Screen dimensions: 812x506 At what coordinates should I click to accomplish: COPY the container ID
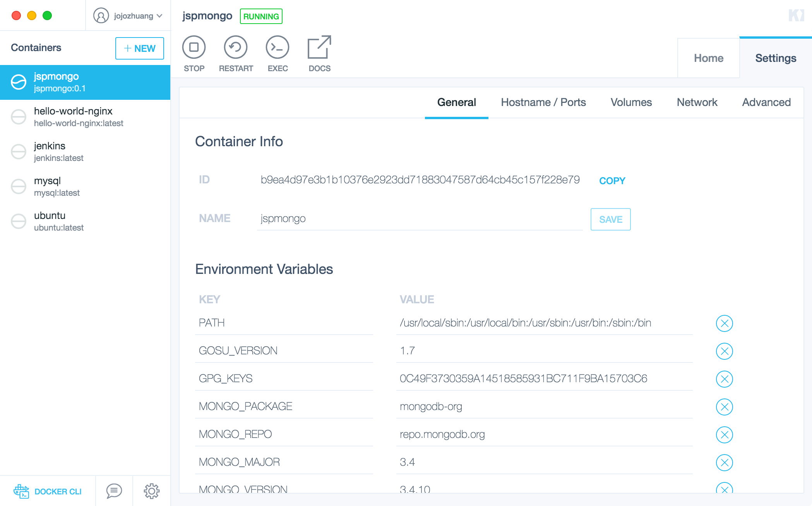click(612, 180)
